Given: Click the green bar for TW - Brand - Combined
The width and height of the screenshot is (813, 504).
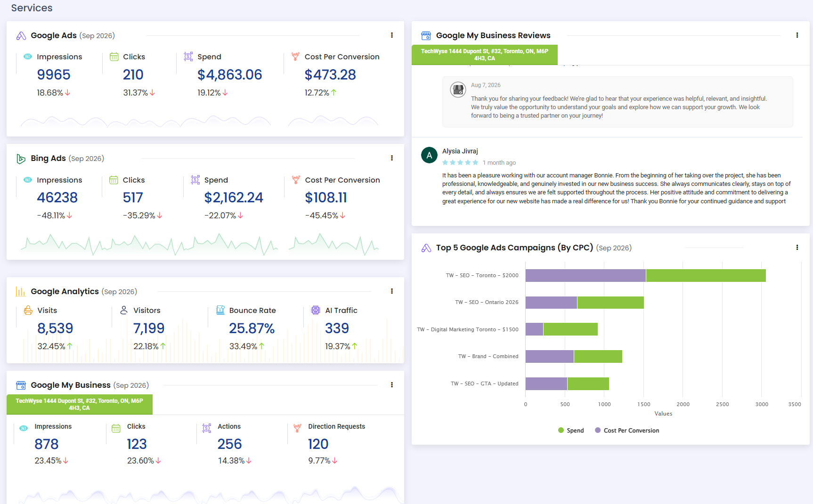Looking at the screenshot, I should click(x=598, y=357).
